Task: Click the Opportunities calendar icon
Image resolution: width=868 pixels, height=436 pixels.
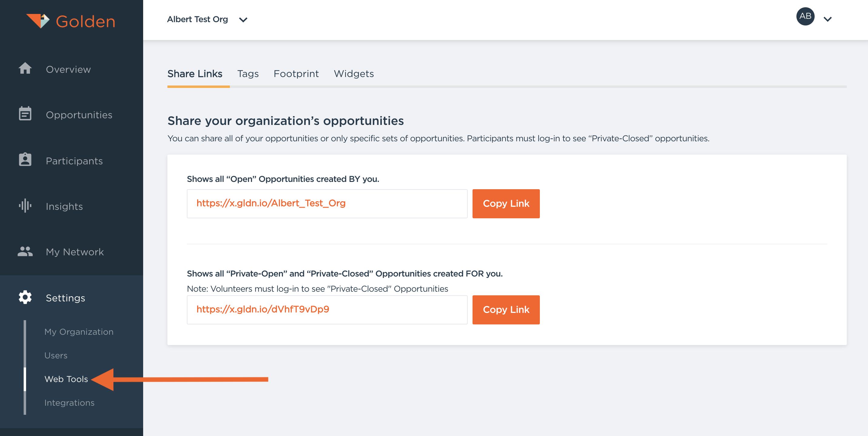Action: 25,114
